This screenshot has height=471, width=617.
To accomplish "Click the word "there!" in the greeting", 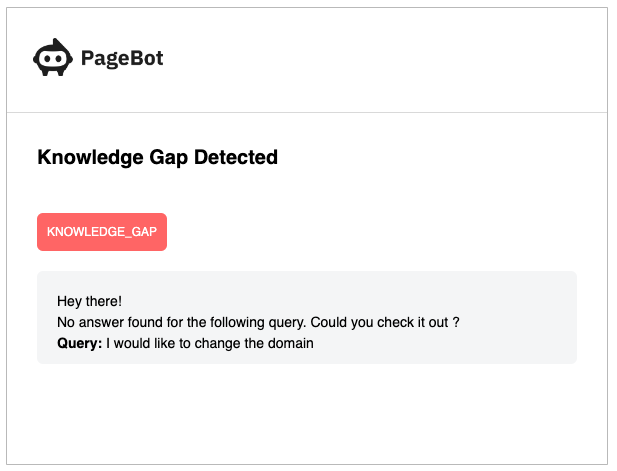I will (103, 301).
